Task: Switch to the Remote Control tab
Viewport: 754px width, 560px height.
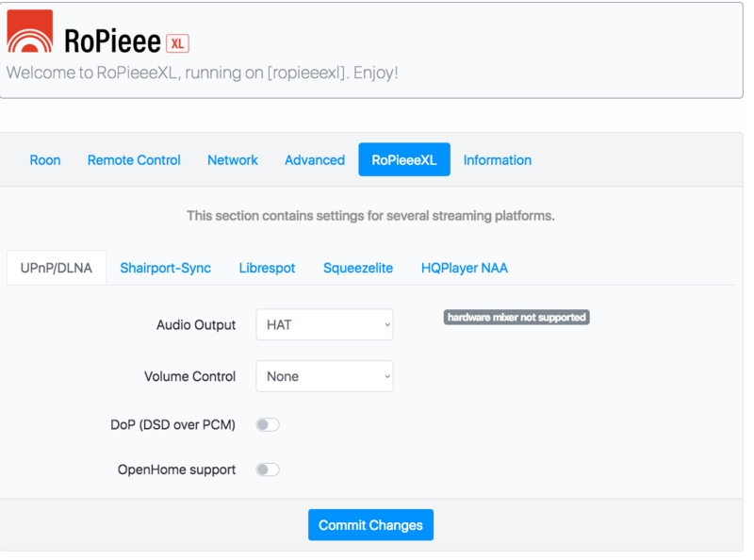Action: pyautogui.click(x=134, y=160)
